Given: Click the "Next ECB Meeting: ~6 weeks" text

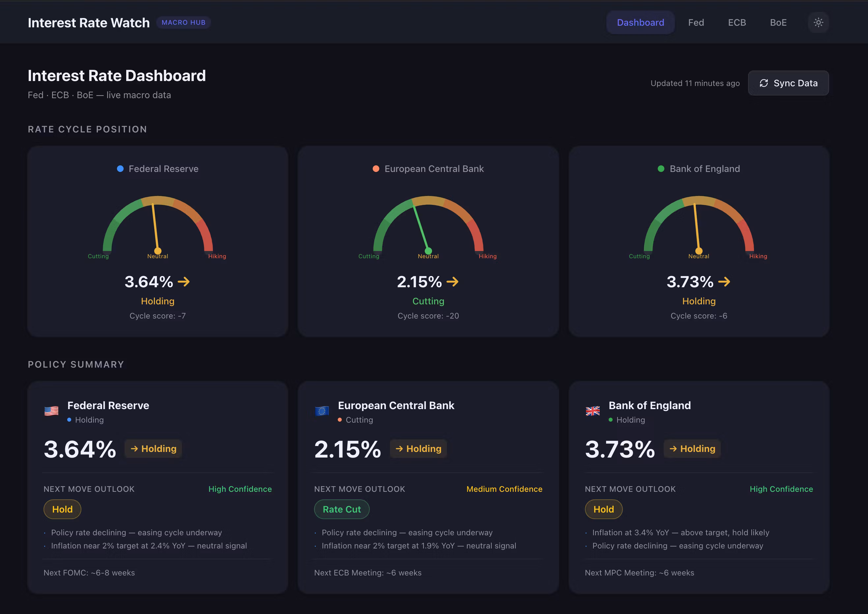Looking at the screenshot, I should click(x=368, y=573).
